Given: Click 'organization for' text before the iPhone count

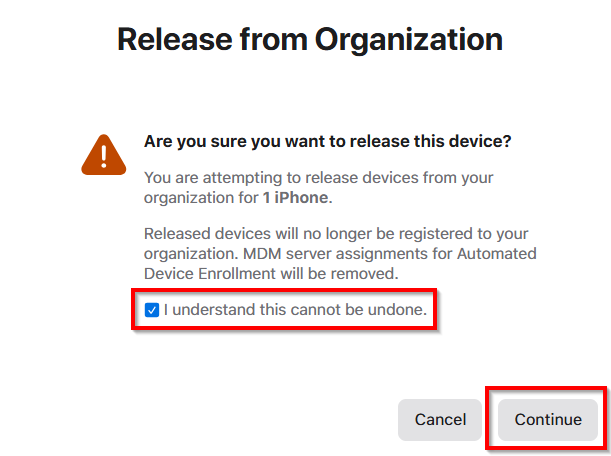Looking at the screenshot, I should (x=201, y=198).
